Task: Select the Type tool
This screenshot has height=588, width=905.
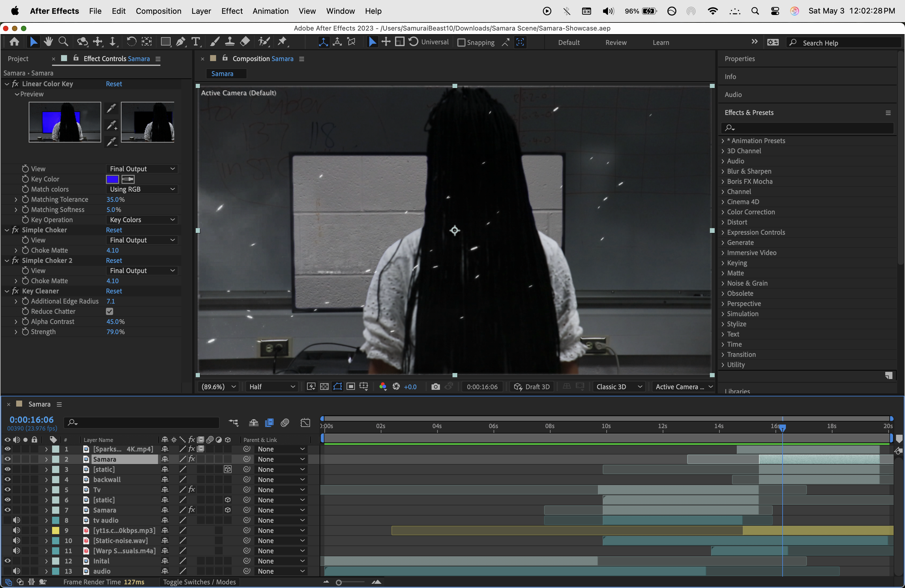Action: tap(195, 42)
